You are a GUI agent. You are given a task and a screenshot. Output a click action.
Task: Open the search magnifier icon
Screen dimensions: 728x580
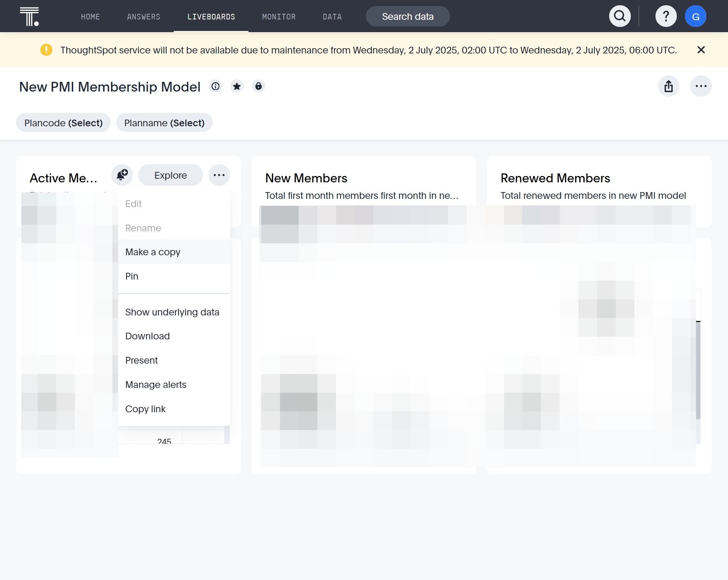point(620,16)
